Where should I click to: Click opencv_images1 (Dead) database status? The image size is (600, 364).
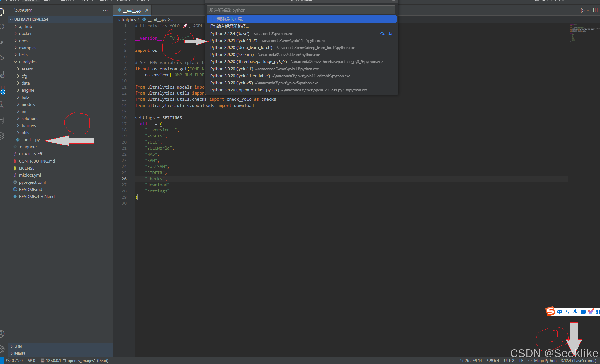click(86, 360)
